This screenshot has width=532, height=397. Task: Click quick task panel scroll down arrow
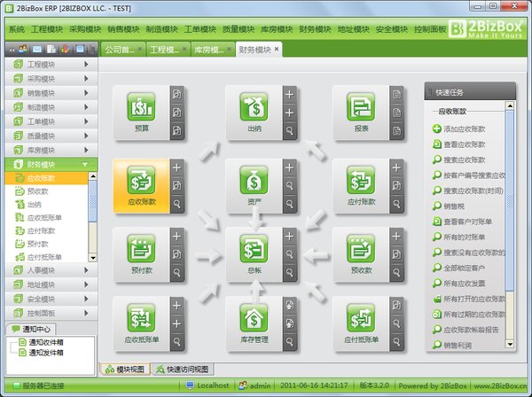coord(510,345)
